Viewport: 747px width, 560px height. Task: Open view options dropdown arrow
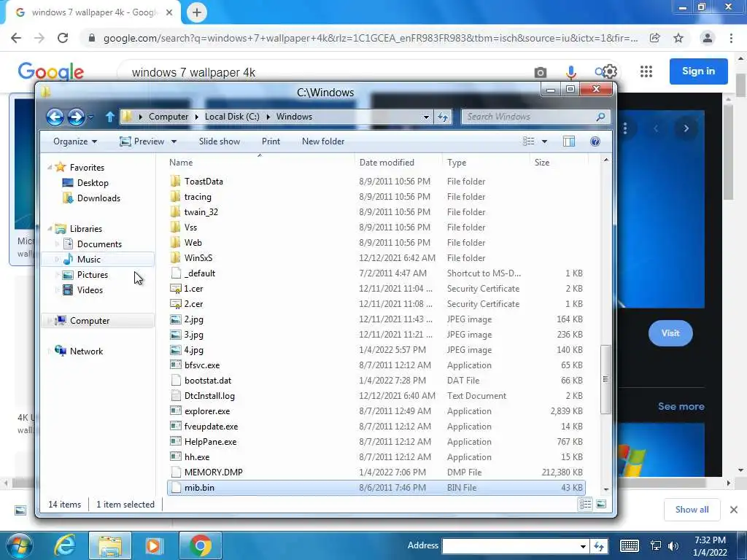544,141
